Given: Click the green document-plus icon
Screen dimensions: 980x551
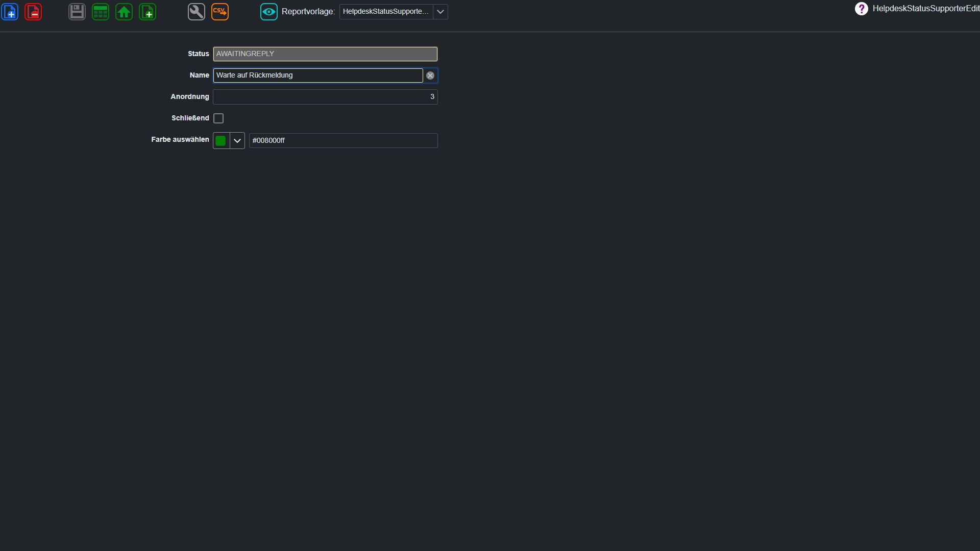Looking at the screenshot, I should (x=148, y=12).
